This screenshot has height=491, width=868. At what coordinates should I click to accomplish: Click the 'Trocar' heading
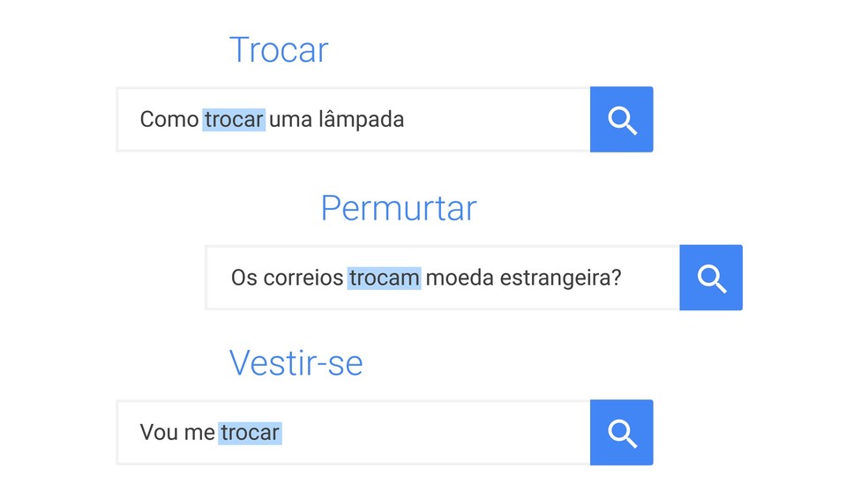(x=279, y=49)
